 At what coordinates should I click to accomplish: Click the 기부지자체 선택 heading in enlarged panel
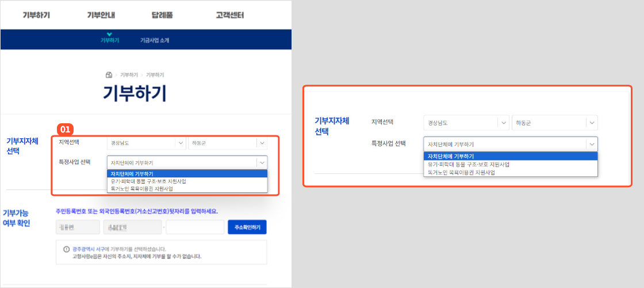tap(331, 127)
